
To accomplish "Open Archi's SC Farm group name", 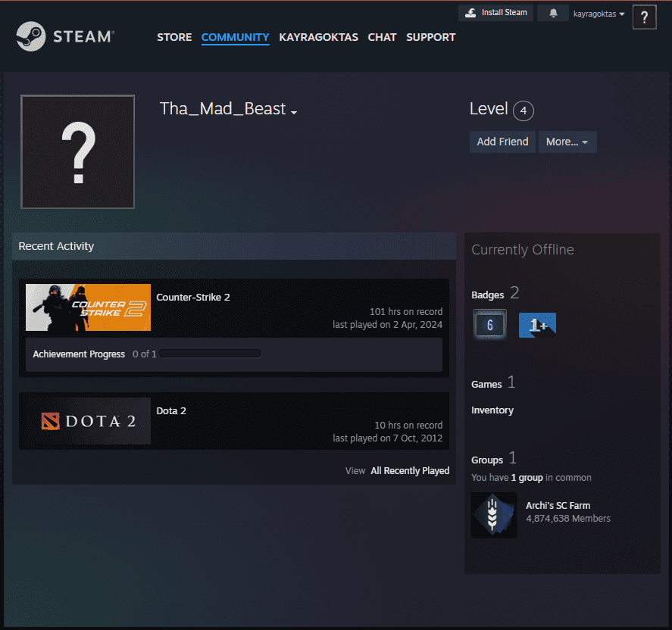I will point(558,505).
